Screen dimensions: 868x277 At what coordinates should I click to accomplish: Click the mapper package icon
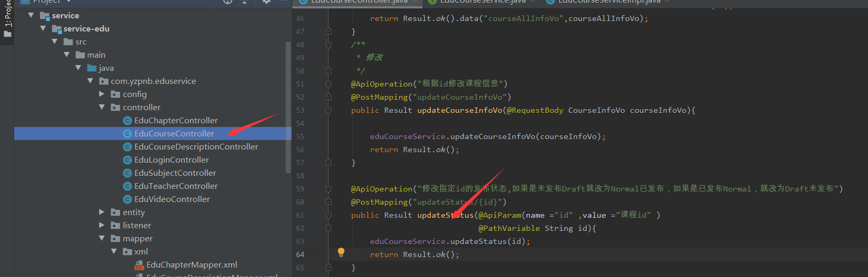pos(115,239)
